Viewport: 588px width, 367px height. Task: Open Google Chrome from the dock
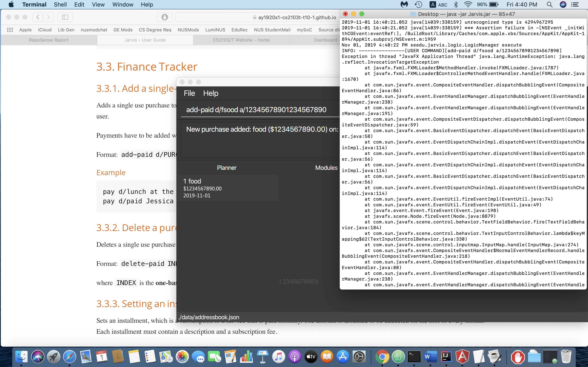click(382, 357)
